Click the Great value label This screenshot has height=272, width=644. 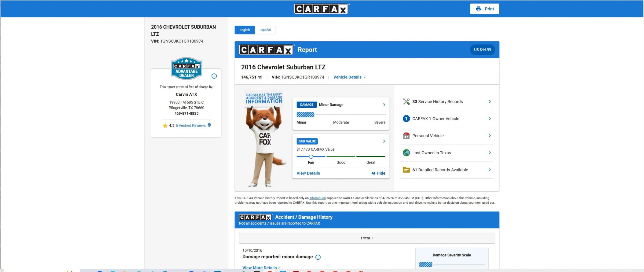coord(371,162)
